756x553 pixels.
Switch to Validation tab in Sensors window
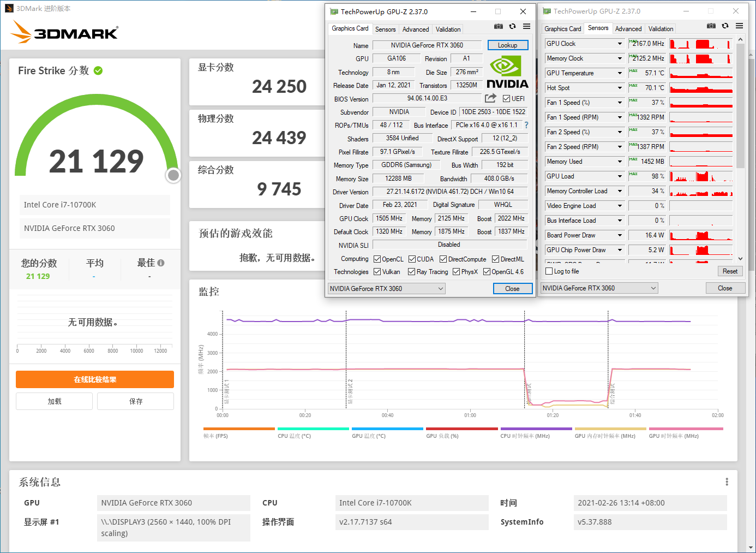661,29
